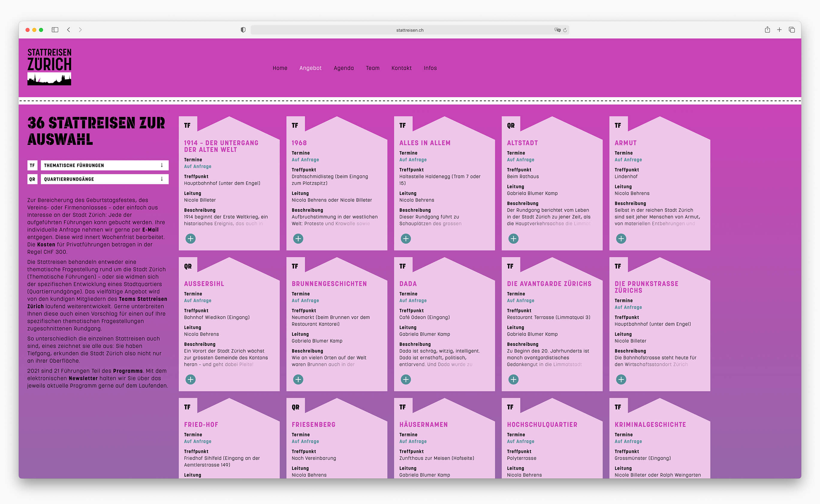Open the Häusernamen card title
The width and height of the screenshot is (820, 504).
(x=424, y=425)
